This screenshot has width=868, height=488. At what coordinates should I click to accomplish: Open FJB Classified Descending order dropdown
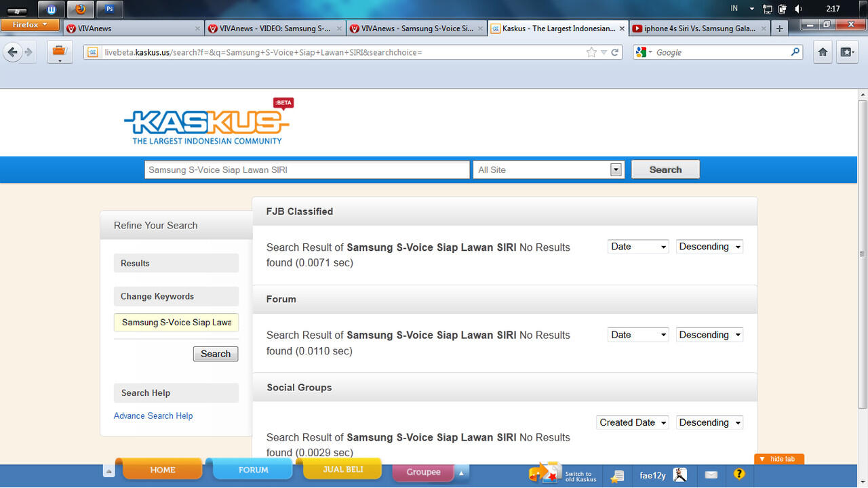tap(709, 247)
